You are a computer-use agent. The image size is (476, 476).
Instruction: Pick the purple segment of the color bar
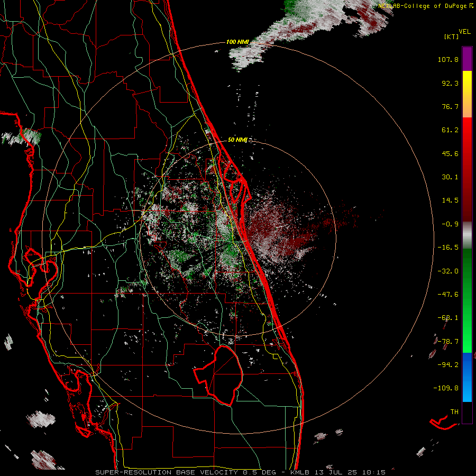coord(467,59)
